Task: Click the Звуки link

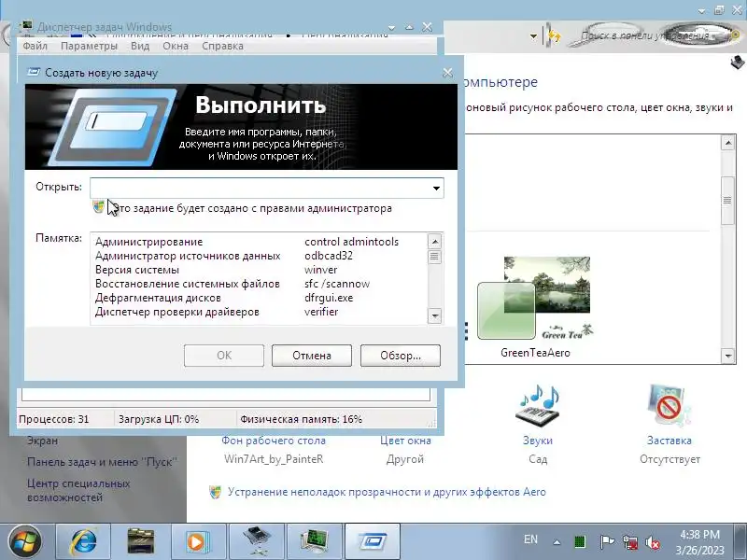Action: tap(538, 441)
